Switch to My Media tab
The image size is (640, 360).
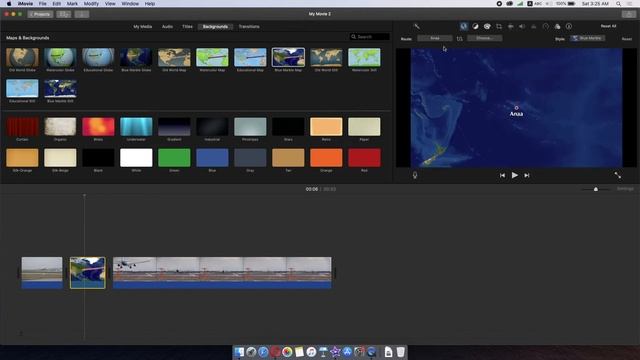click(142, 27)
